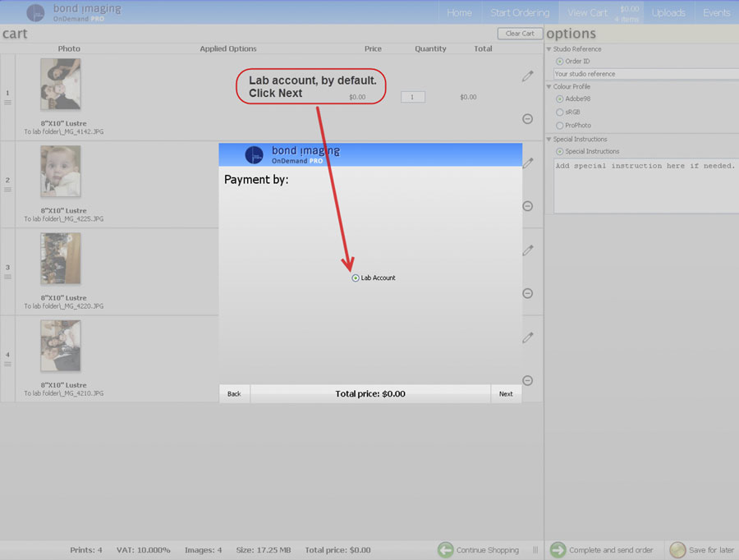739x560 pixels.
Task: Go to the Start Ordering tab
Action: [x=520, y=13]
